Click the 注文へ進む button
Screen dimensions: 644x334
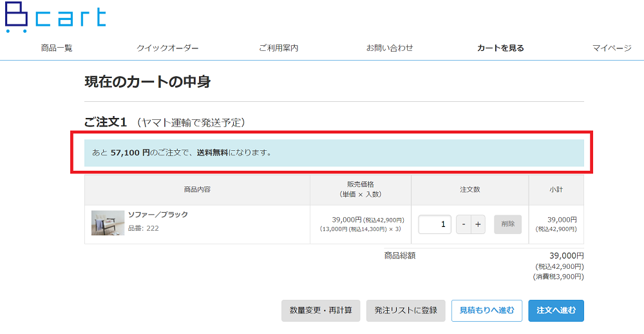pyautogui.click(x=556, y=311)
